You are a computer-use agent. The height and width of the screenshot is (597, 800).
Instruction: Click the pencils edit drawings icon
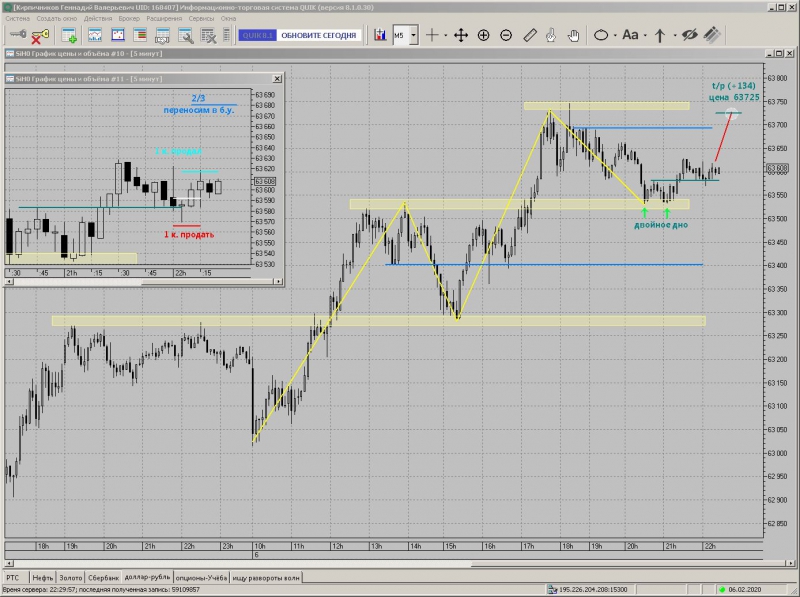click(x=712, y=35)
